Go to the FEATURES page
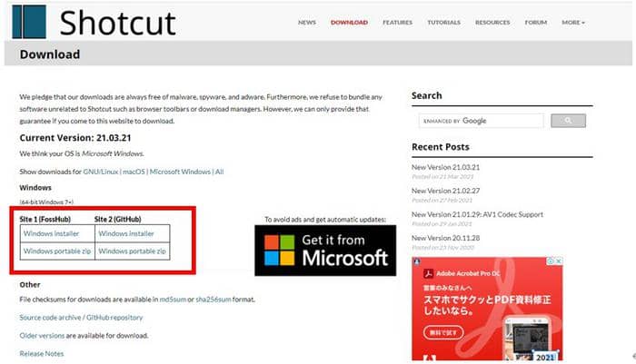 pos(397,22)
